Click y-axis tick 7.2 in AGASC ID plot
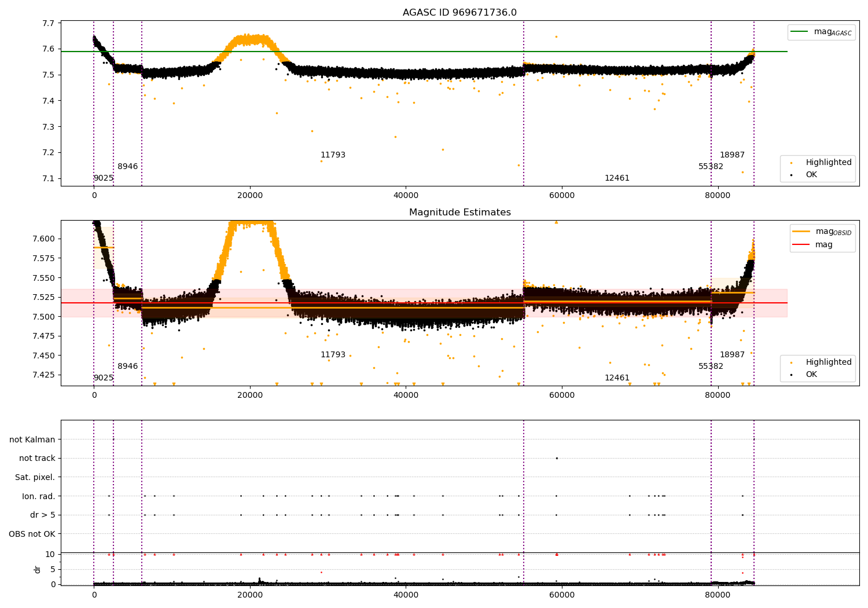Image resolution: width=868 pixels, height=608 pixels. [x=49, y=152]
